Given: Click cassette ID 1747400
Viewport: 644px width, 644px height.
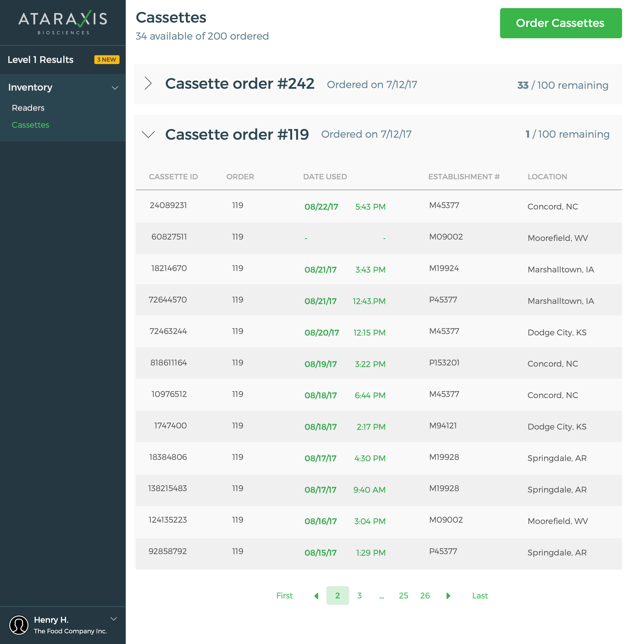Looking at the screenshot, I should pos(170,426).
